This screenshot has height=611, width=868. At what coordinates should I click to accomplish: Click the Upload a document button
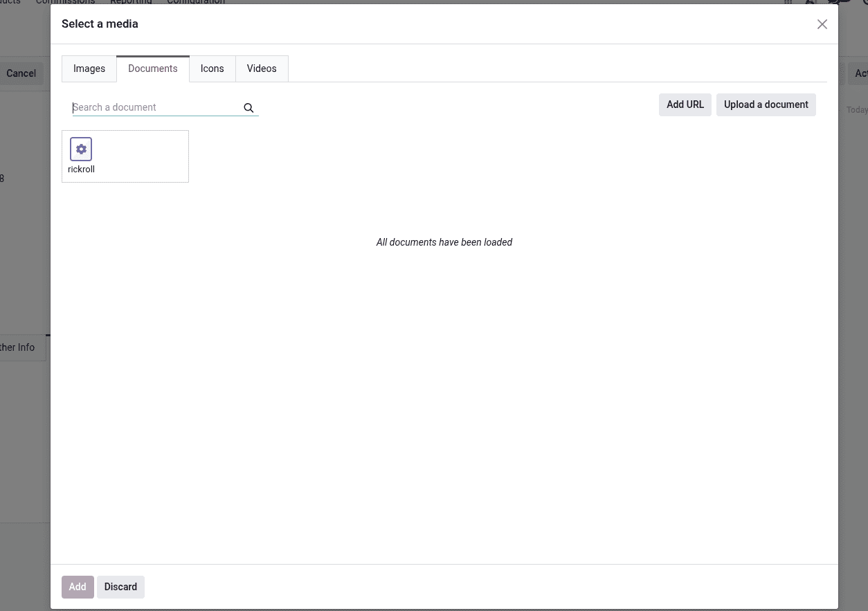[x=766, y=104]
